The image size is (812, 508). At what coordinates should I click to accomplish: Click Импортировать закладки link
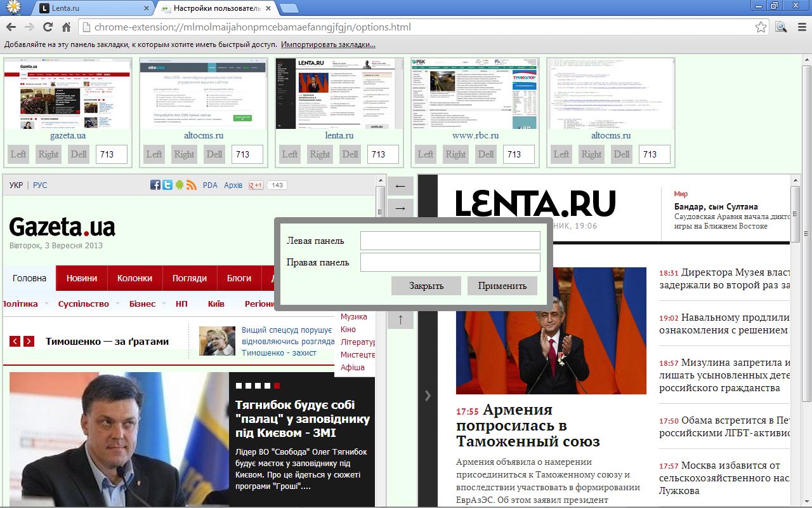(329, 44)
